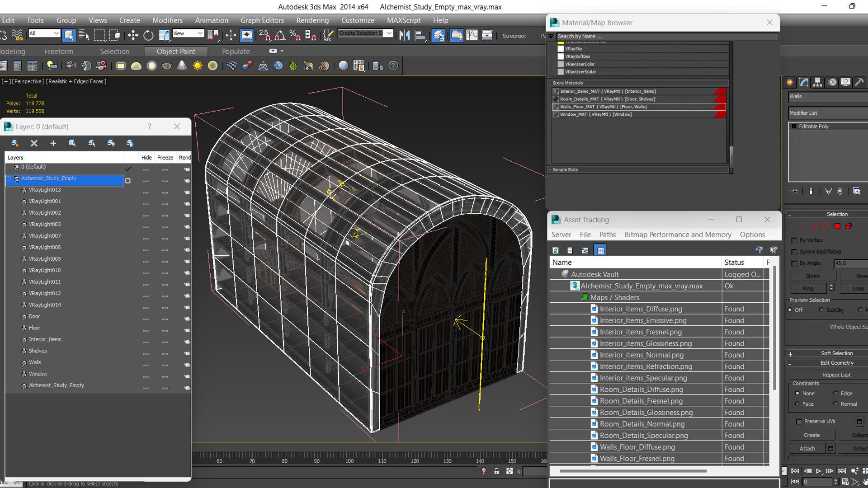
Task: Activate the Select and Rotate tool
Action: coord(148,35)
